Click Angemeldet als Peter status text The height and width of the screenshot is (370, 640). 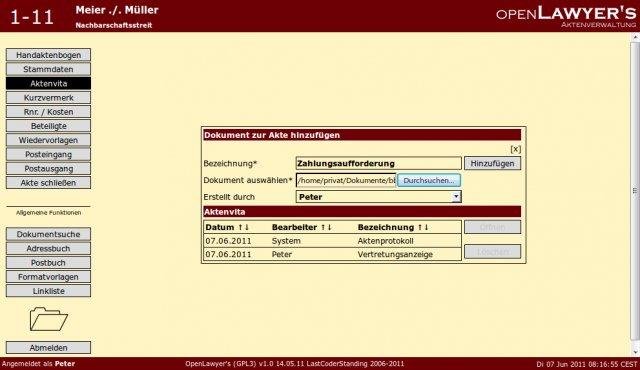[38, 364]
